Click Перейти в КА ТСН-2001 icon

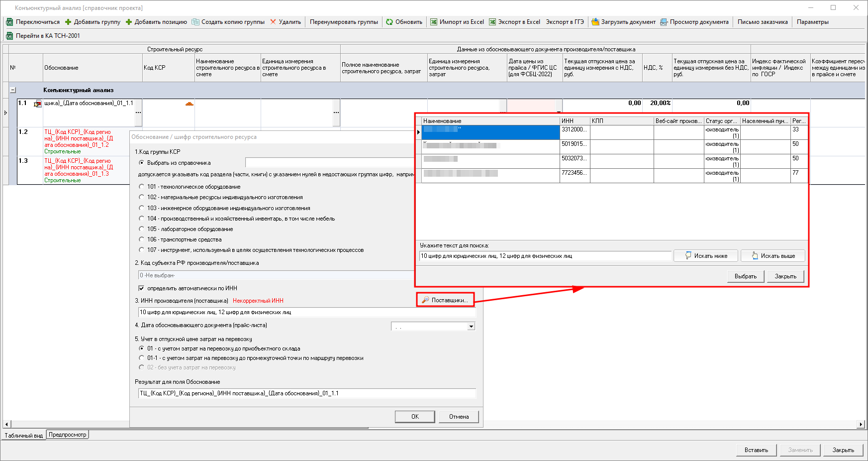pos(9,36)
